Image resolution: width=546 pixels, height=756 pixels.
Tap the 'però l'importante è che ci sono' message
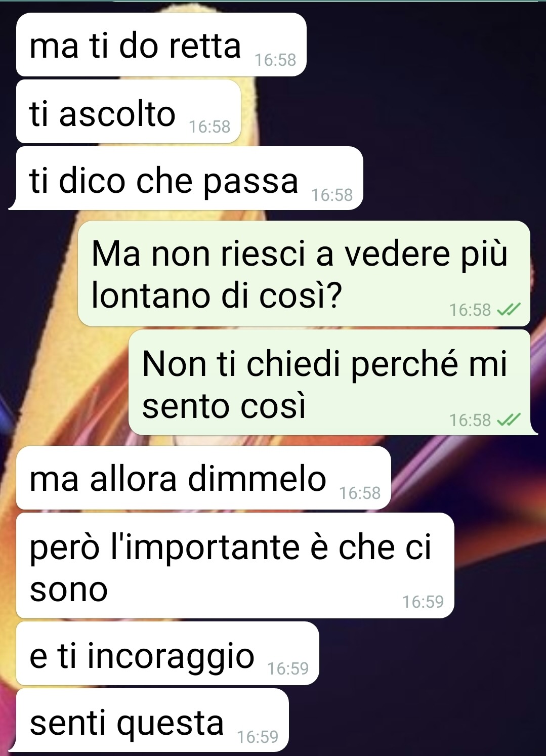[x=235, y=566]
